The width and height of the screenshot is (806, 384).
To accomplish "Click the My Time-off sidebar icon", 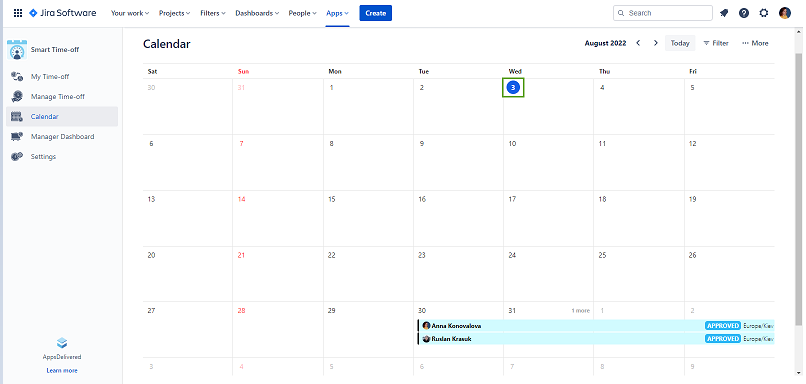I will tap(17, 77).
